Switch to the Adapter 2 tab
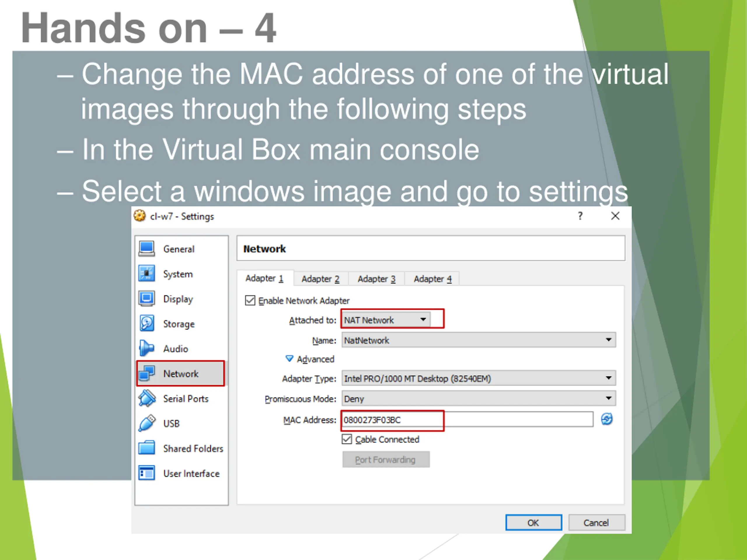The width and height of the screenshot is (747, 560). (x=320, y=279)
